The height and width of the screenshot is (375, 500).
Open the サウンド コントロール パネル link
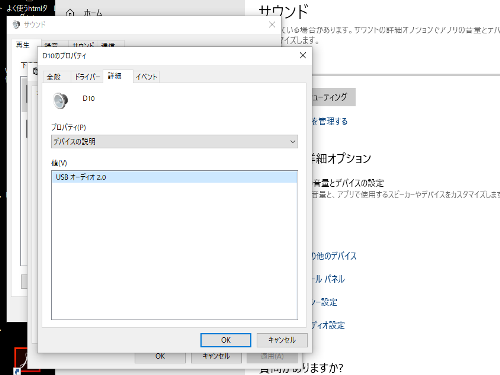point(328,279)
